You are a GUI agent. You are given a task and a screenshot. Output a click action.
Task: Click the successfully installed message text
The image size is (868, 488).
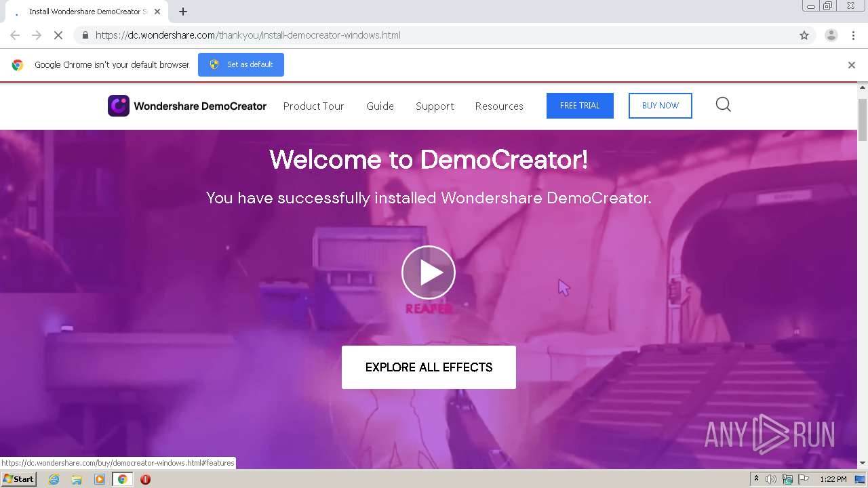(429, 198)
